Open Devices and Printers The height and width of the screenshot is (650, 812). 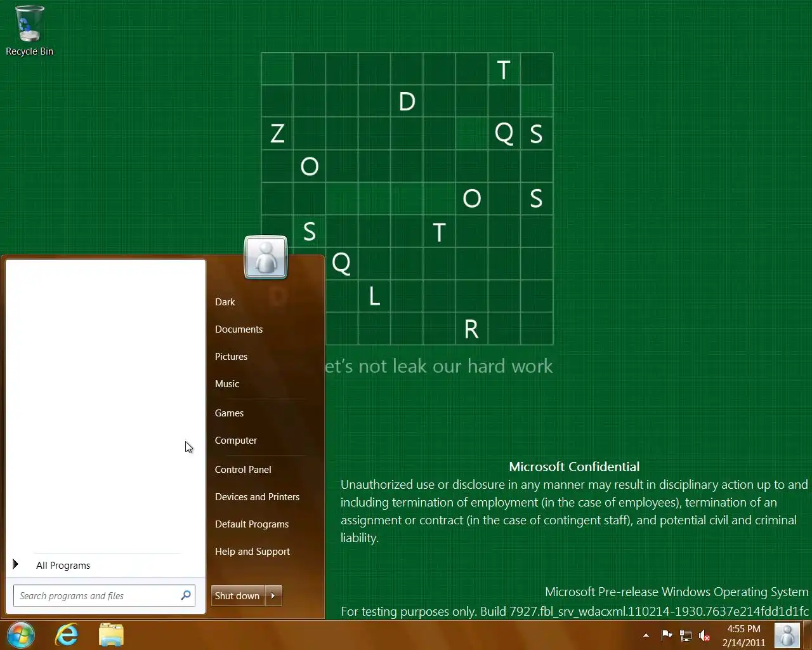[x=257, y=497]
